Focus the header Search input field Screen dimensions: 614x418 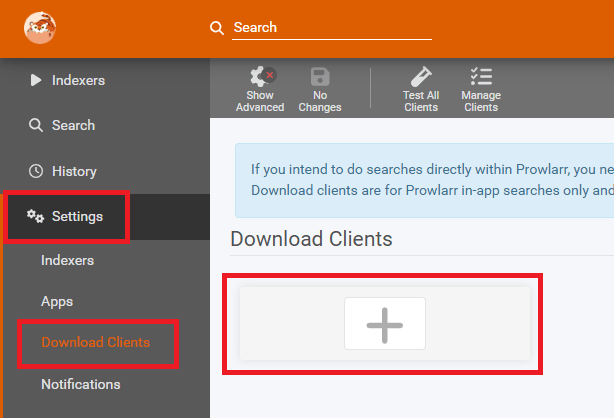(332, 28)
